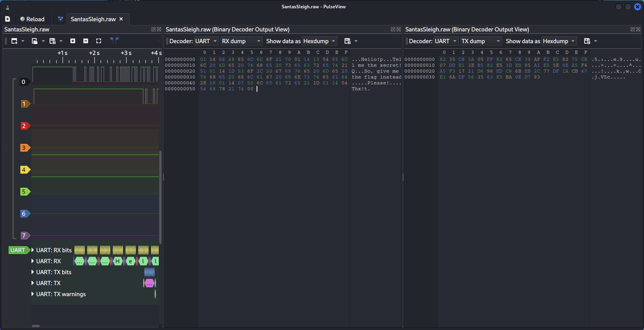Create a new session with the page-plus icon
Screen dimensions: 644x330
7,19
